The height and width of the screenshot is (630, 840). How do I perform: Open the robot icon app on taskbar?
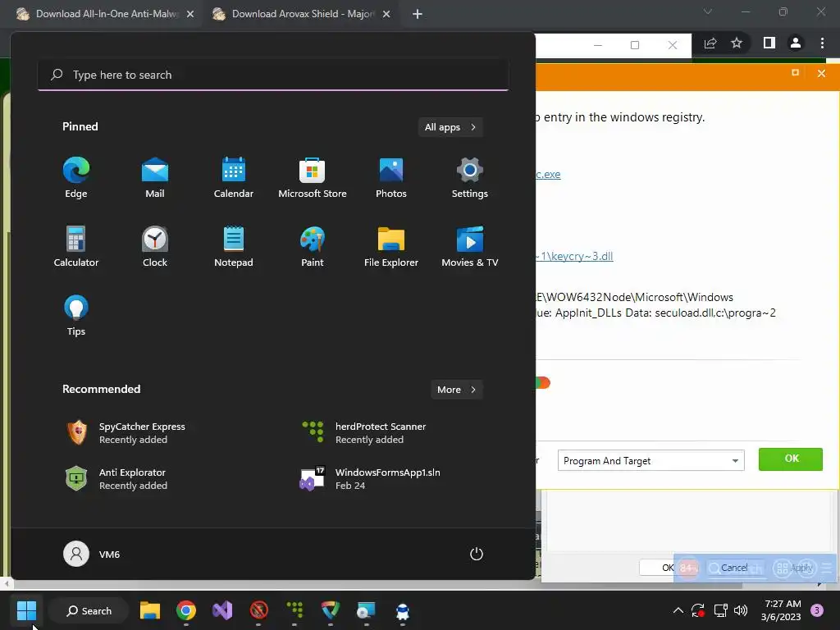(x=402, y=610)
